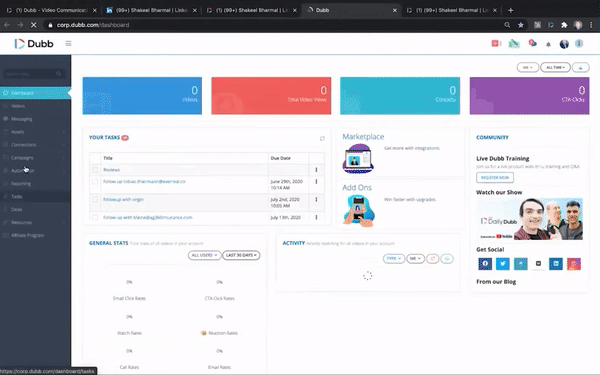
Task: Open the Last 30 Days dropdown
Action: [x=241, y=255]
